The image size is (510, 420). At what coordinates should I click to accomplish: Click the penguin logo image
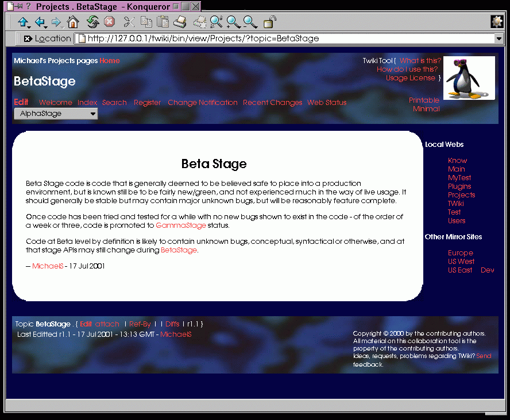pyautogui.click(x=469, y=78)
